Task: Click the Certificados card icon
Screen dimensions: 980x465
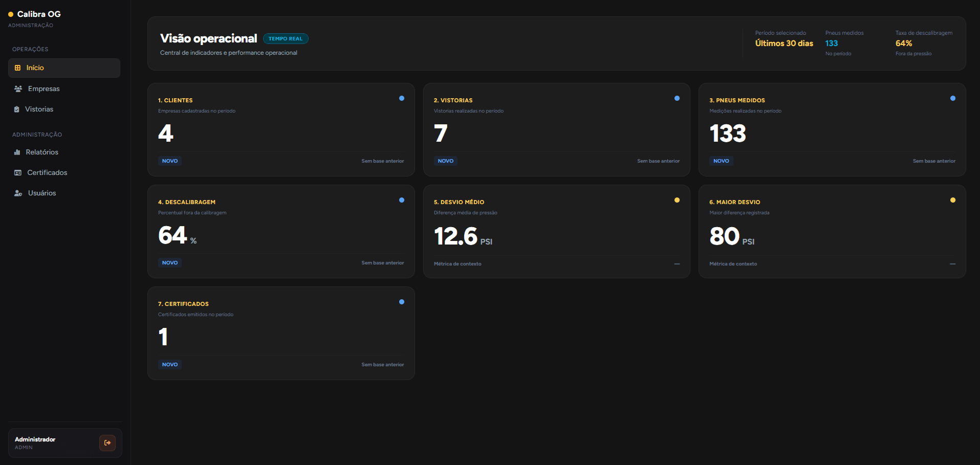Action: [x=17, y=173]
